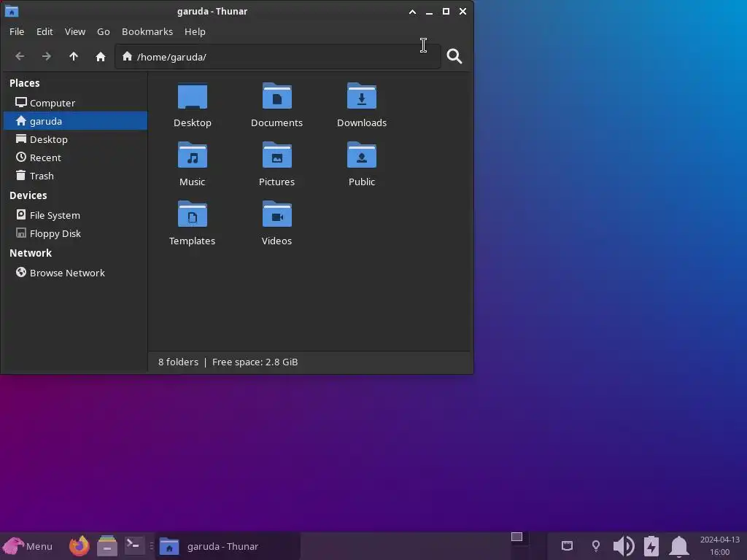The width and height of the screenshot is (747, 560).
Task: Open the notifications bell icon
Action: pyautogui.click(x=679, y=546)
